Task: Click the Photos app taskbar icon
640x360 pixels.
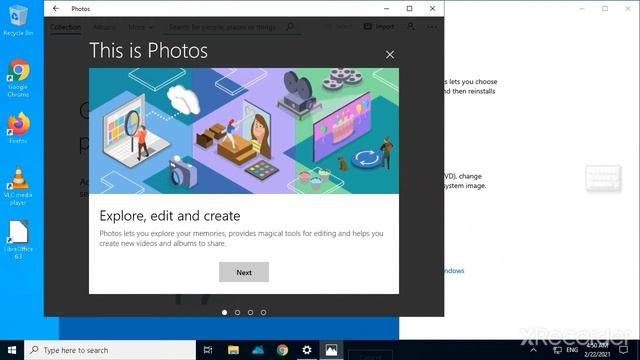Action: tap(331, 350)
